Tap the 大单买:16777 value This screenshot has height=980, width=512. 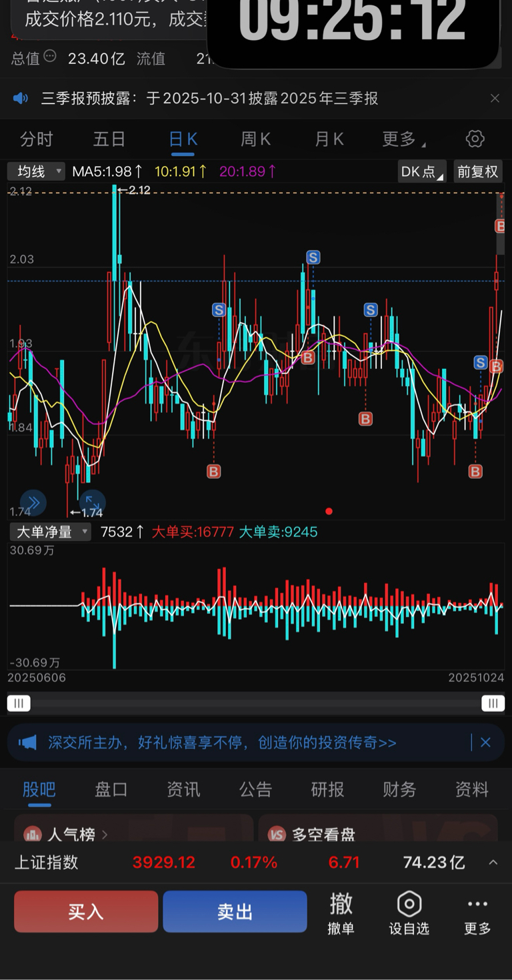[193, 532]
